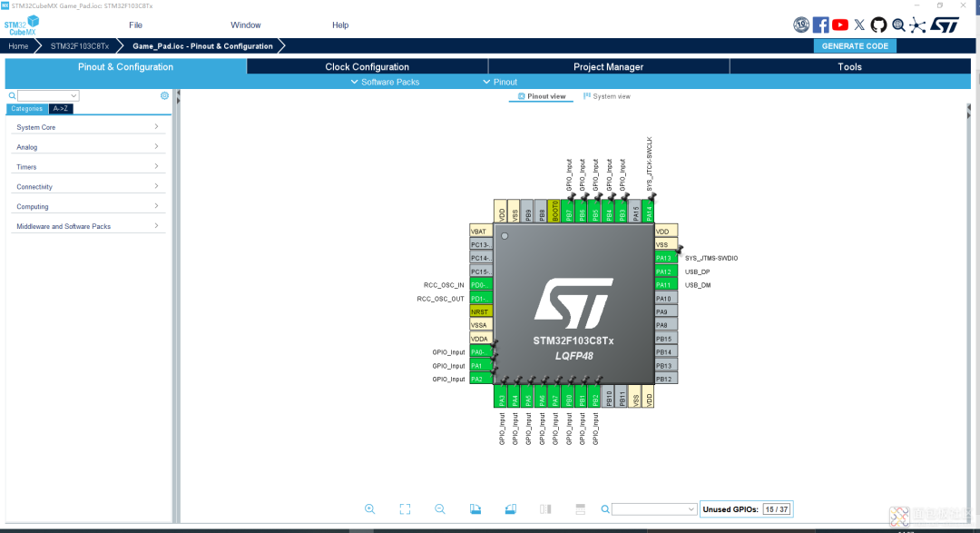This screenshot has height=533, width=980.
Task: Click the horizontal split layout icon
Action: (x=581, y=509)
